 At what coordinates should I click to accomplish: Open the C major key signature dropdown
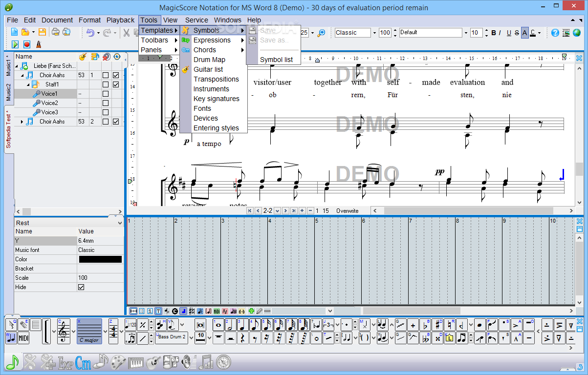[106, 332]
